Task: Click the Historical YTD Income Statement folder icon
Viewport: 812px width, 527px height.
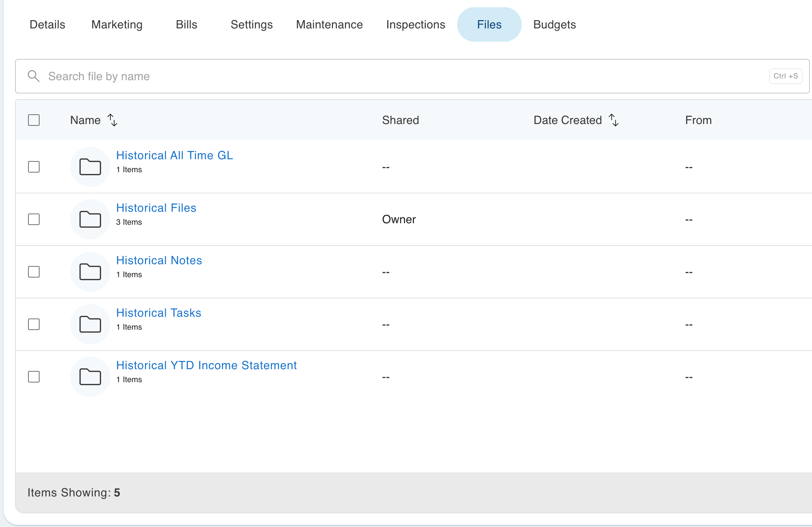Action: pyautogui.click(x=90, y=377)
